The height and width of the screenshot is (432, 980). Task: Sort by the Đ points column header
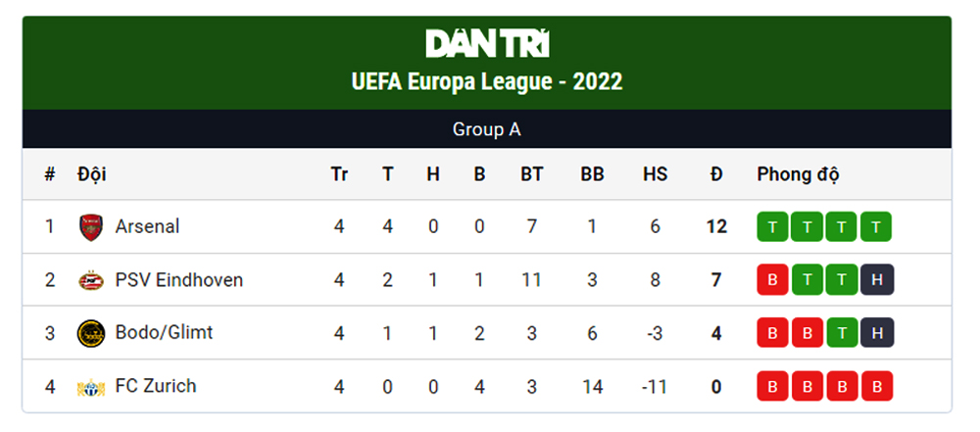(716, 174)
